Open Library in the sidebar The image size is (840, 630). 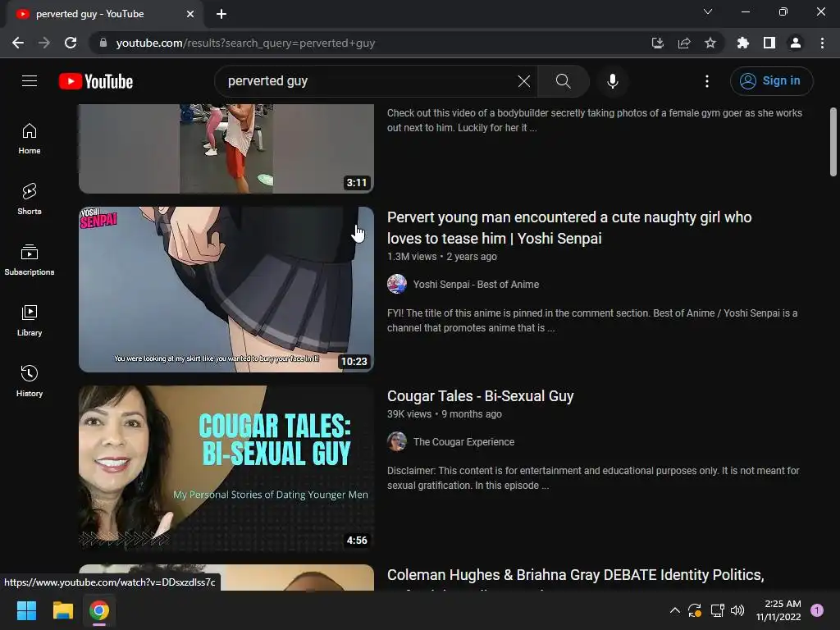(x=30, y=321)
